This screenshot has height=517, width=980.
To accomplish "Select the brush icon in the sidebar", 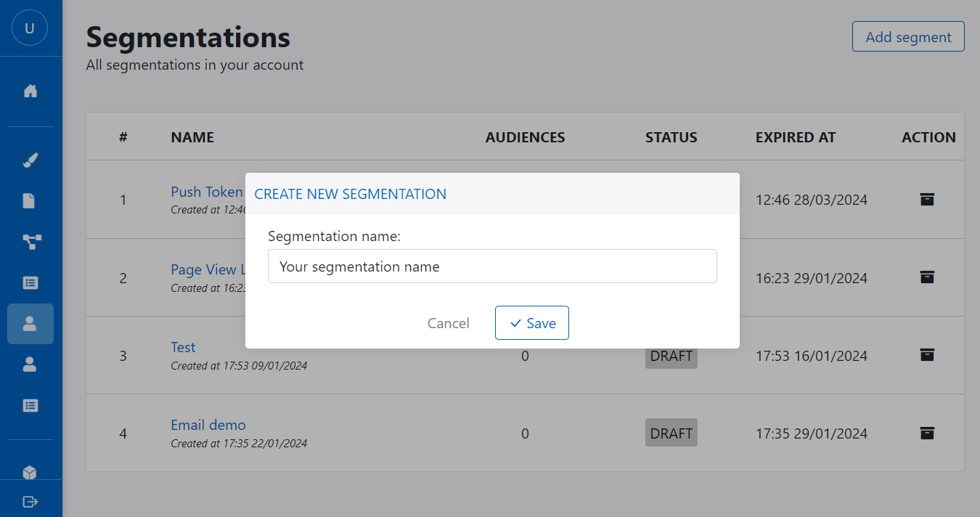I will 30,160.
